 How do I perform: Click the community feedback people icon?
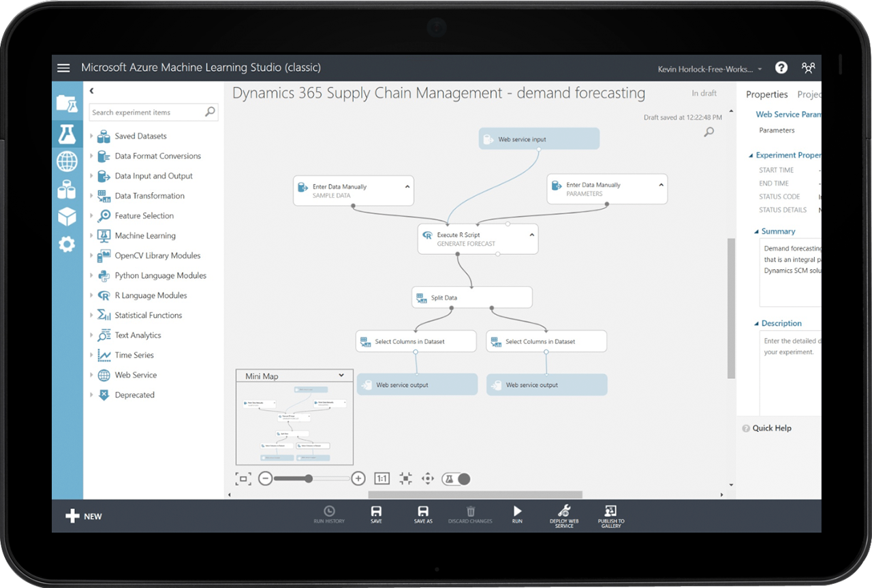(809, 67)
